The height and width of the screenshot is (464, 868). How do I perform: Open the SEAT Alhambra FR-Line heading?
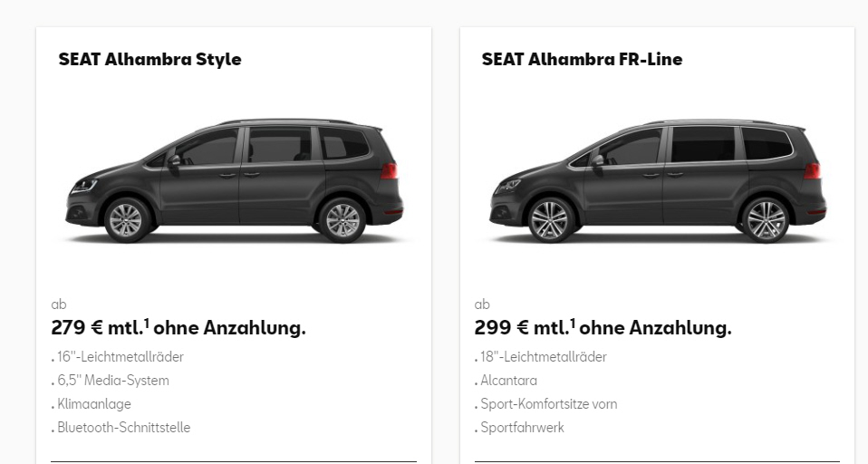pyautogui.click(x=582, y=60)
